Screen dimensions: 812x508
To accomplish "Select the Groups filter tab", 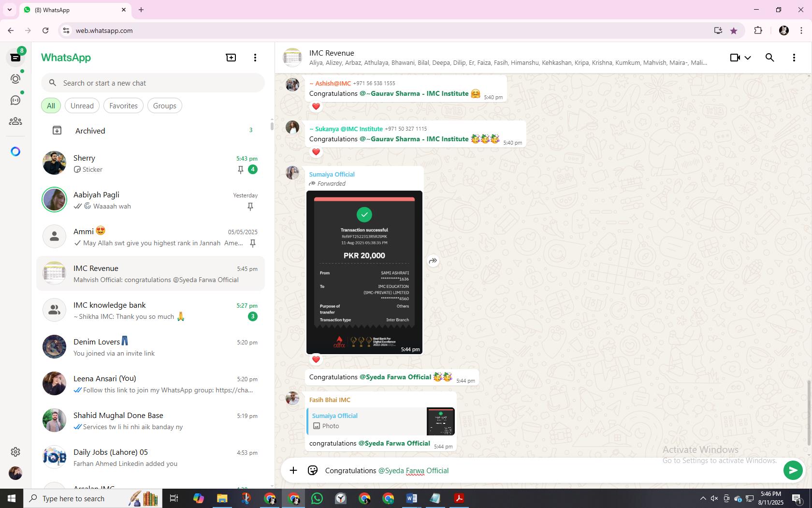I will click(164, 105).
